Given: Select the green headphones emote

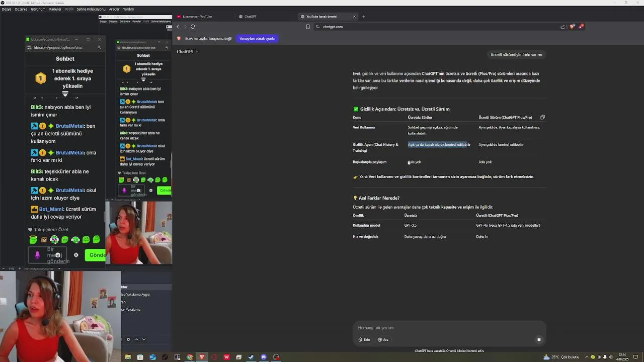Looking at the screenshot, I should (x=75, y=240).
